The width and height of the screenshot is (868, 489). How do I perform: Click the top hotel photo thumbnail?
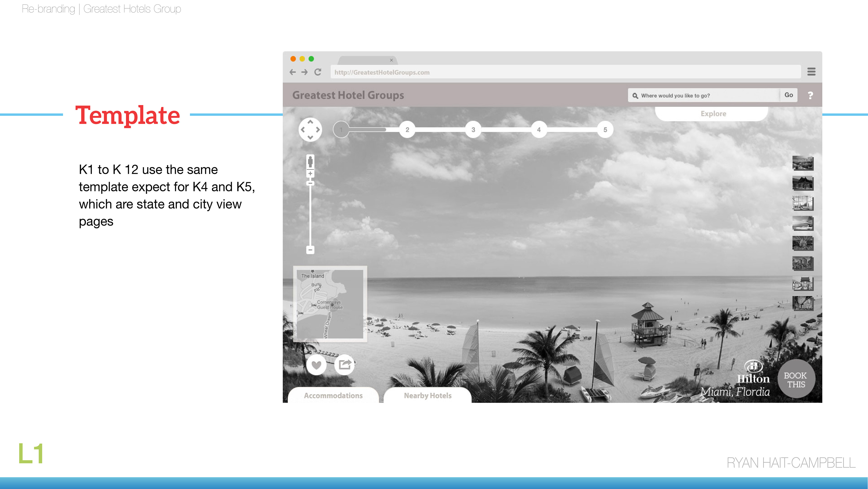(x=803, y=163)
